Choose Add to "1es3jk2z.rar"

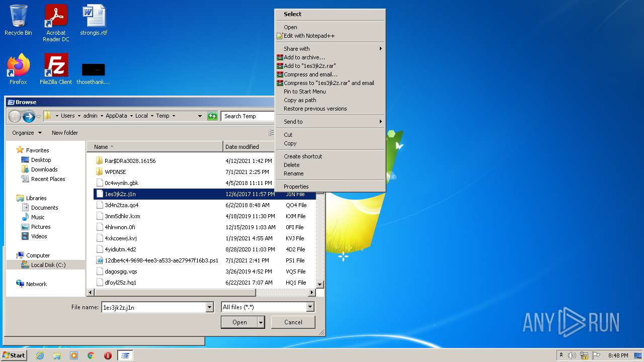(330, 66)
